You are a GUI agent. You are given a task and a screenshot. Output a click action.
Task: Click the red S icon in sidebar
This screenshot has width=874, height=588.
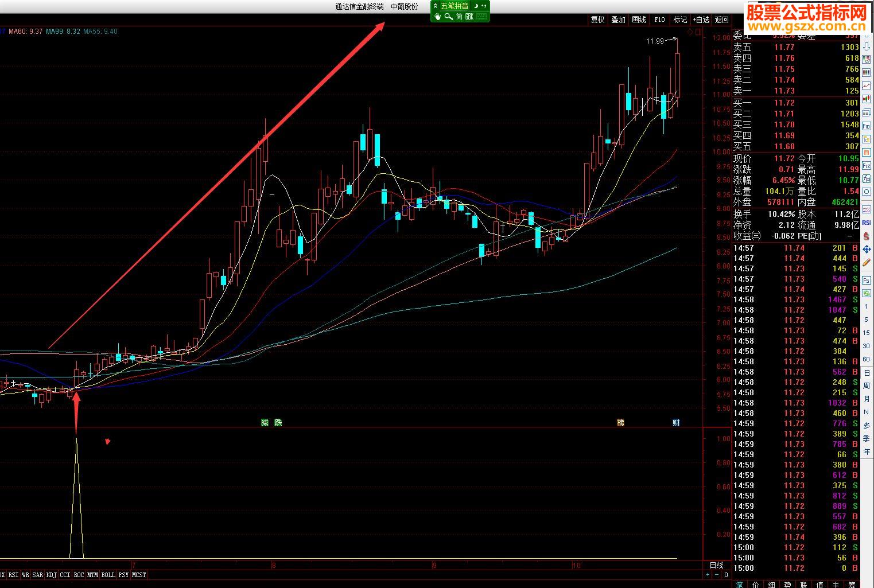867,236
